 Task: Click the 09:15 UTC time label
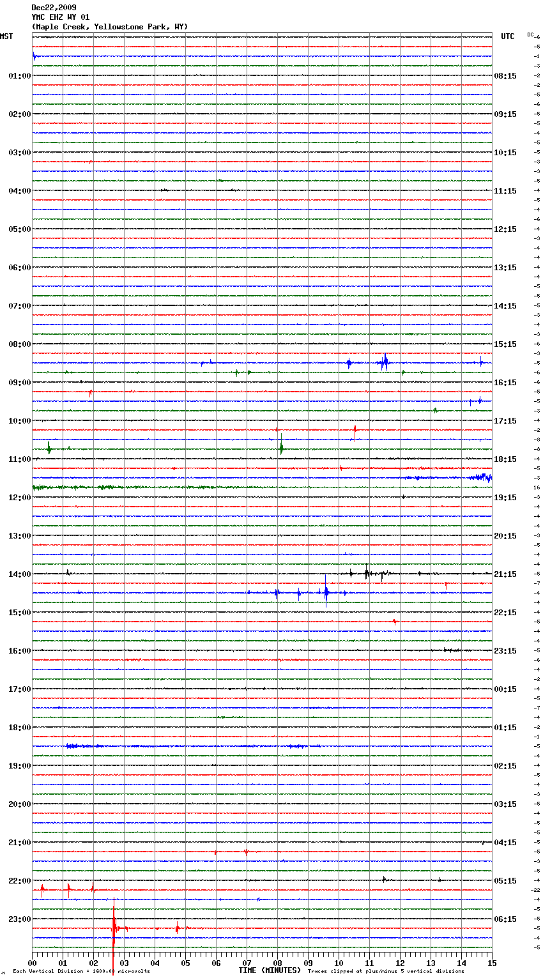pyautogui.click(x=505, y=114)
